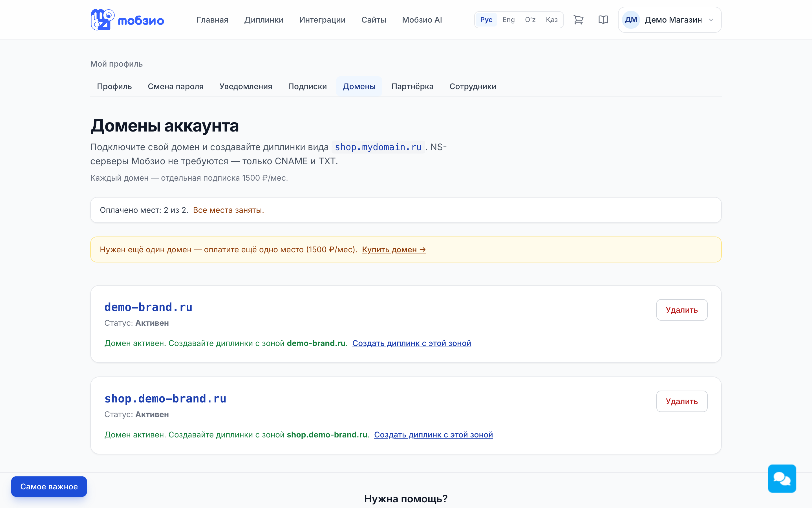This screenshot has width=812, height=508.
Task: Create deeplink for shop.demo-brand.ru zone
Action: click(433, 435)
